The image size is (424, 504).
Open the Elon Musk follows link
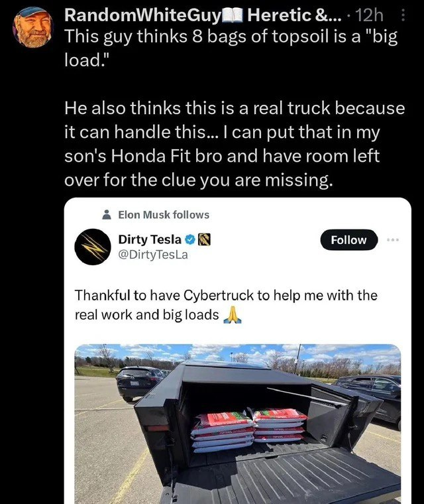point(164,215)
